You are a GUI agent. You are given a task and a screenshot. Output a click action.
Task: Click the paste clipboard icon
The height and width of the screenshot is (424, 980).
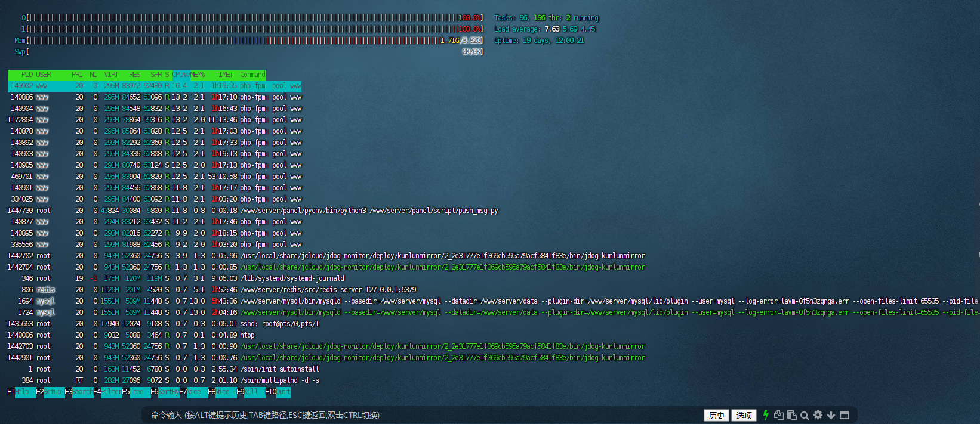tap(792, 415)
